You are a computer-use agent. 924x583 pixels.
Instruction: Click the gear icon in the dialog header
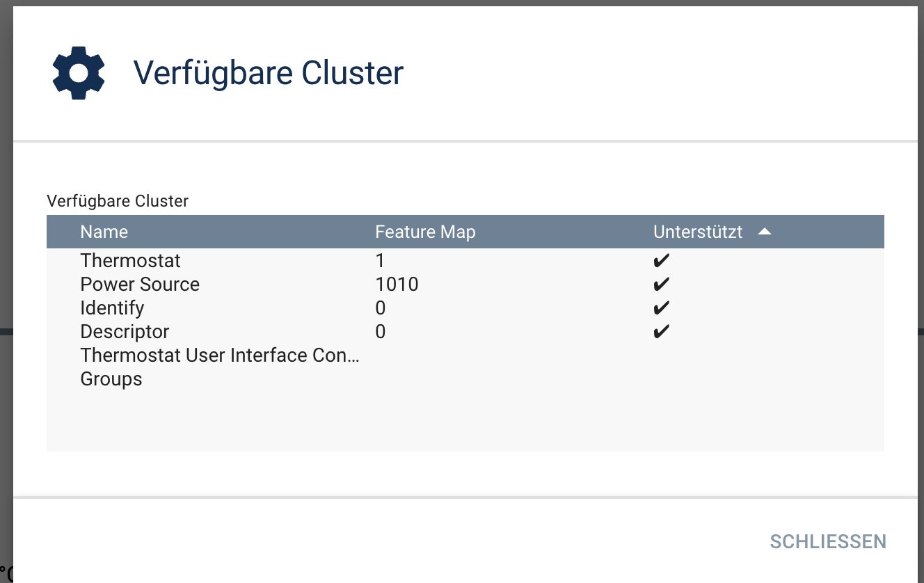tap(79, 73)
